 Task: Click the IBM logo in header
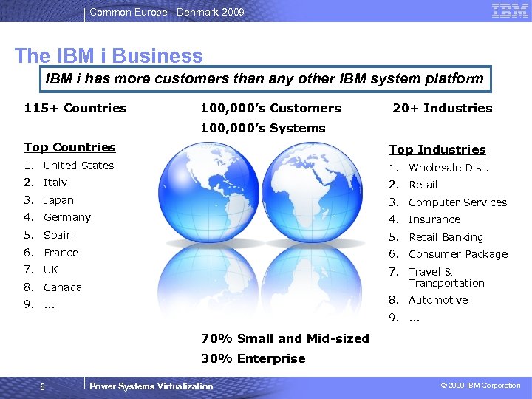(510, 11)
